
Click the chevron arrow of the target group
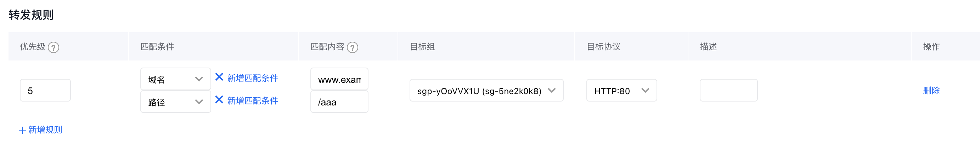pyautogui.click(x=552, y=90)
